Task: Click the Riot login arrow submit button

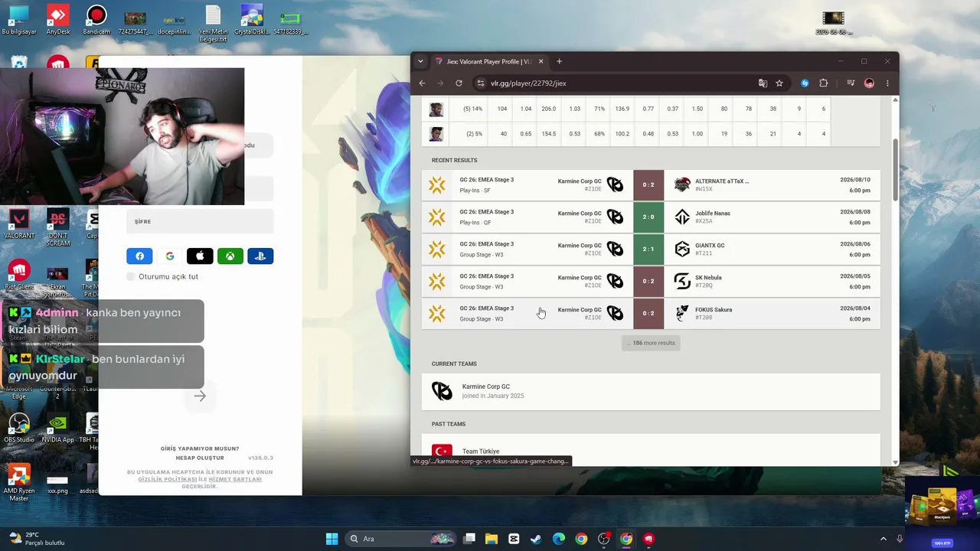Action: 200,396
